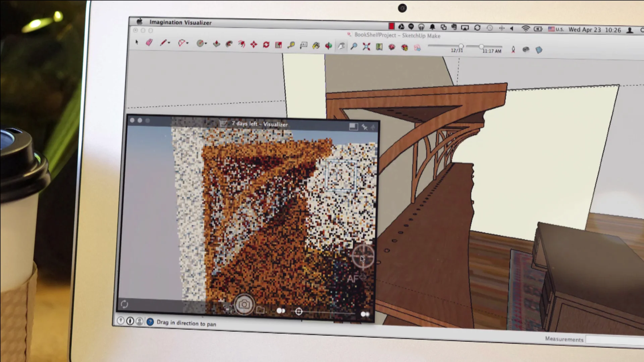
Task: Select the Select arrow tool
Action: tap(137, 42)
